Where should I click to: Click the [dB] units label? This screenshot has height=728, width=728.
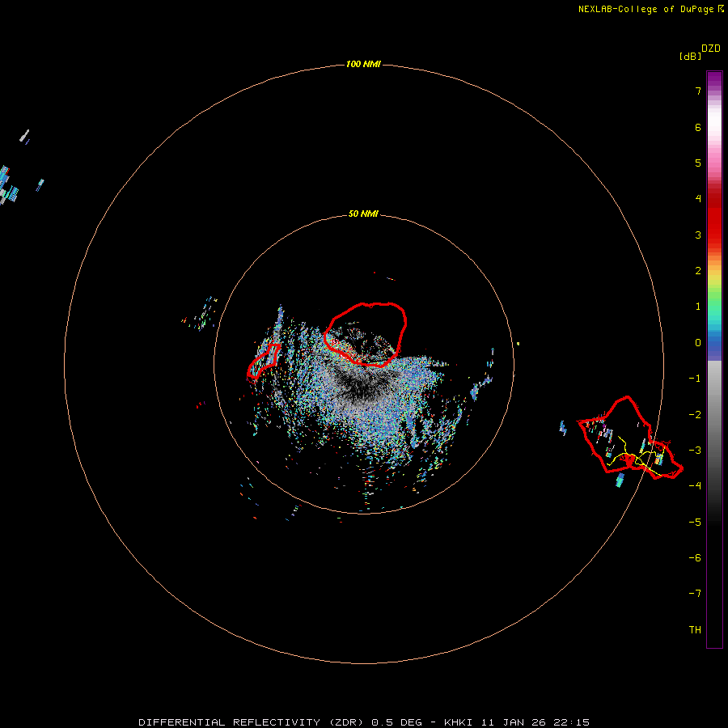690,56
